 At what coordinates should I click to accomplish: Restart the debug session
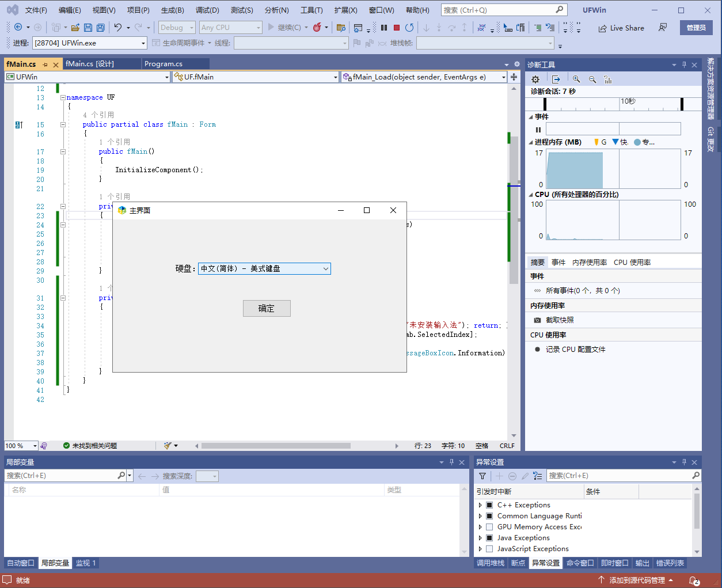click(409, 28)
